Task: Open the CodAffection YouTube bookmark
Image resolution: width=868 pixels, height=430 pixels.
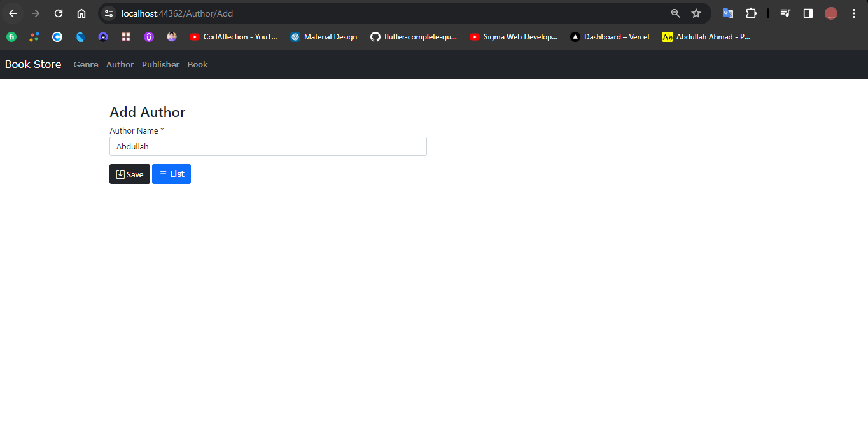Action: click(x=234, y=37)
